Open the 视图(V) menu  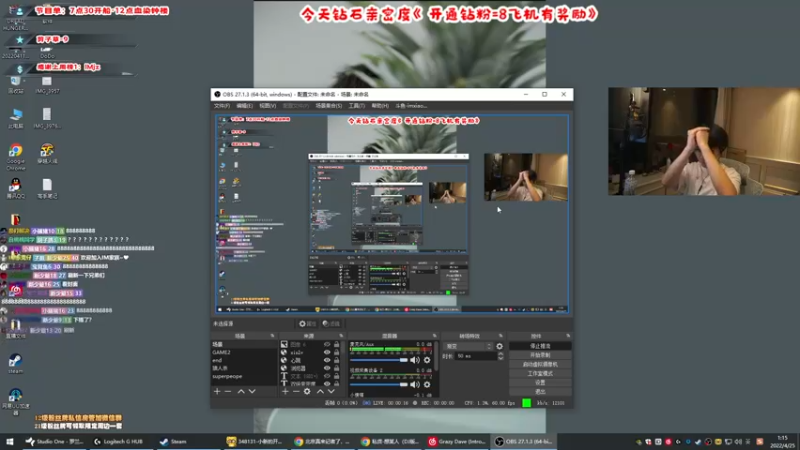coord(267,106)
